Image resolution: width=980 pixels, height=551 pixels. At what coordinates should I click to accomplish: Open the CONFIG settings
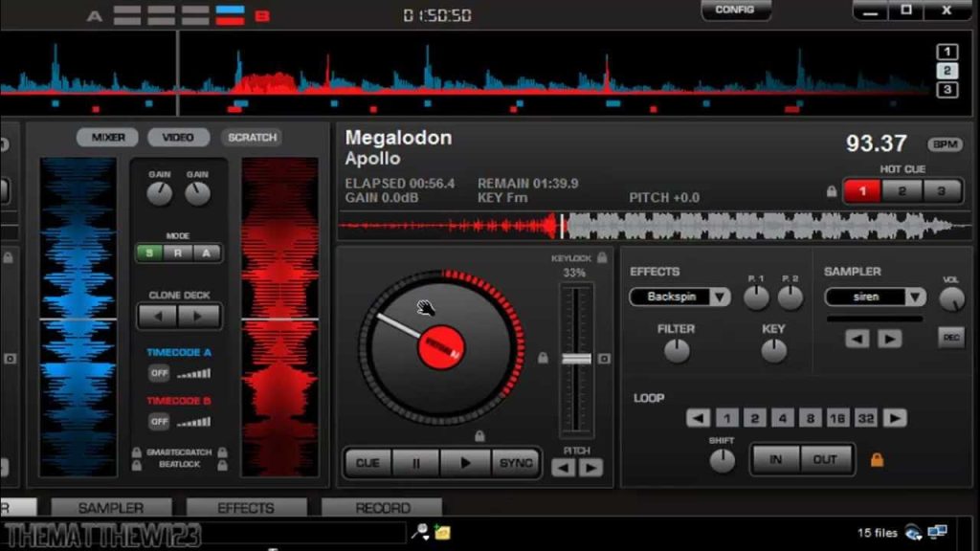tap(736, 10)
